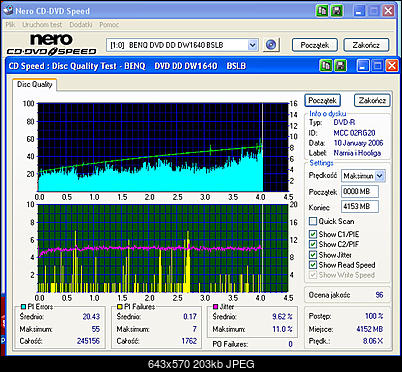Screen dimensions: 402x372
Task: Click the disabled Show Write Speed checkbox
Action: (x=313, y=275)
